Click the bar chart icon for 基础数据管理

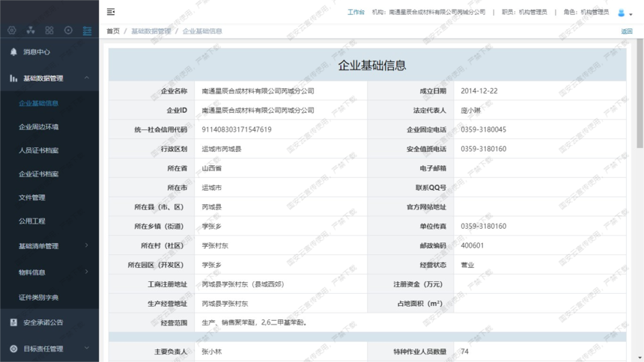click(x=13, y=78)
